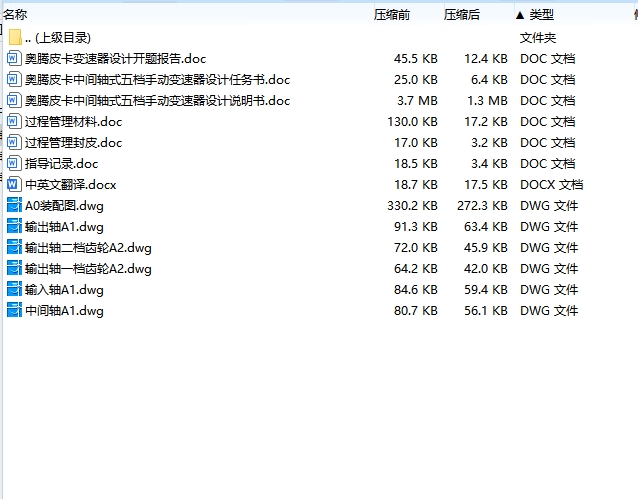
Task: Sort by the 名称 column header
Action: pos(15,15)
